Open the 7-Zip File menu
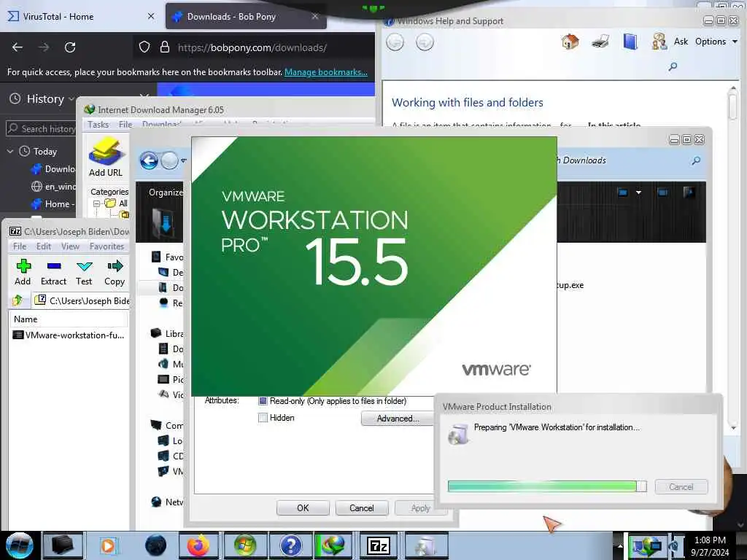The image size is (747, 560). click(x=20, y=246)
